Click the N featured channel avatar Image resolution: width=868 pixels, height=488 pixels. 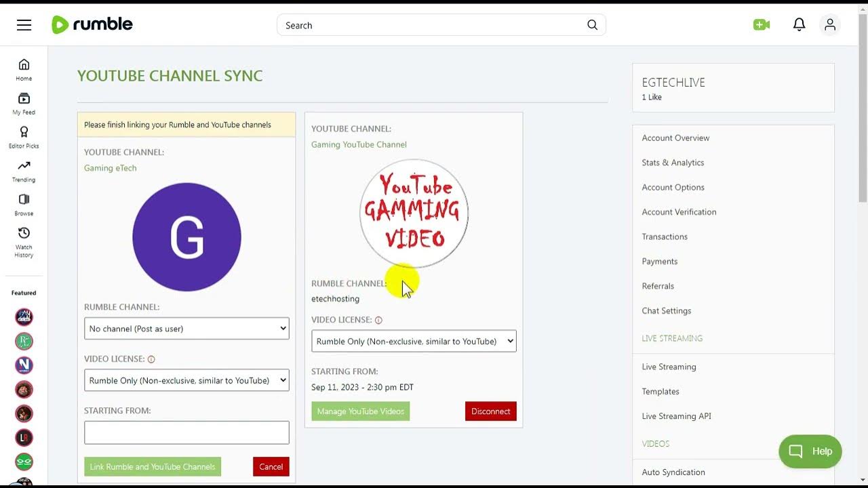click(24, 365)
